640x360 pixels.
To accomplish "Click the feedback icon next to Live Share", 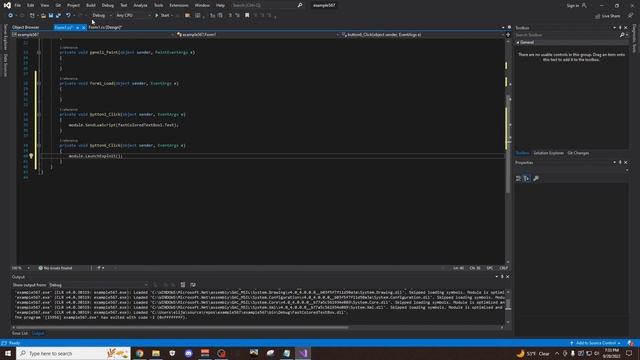I will 630,16.
